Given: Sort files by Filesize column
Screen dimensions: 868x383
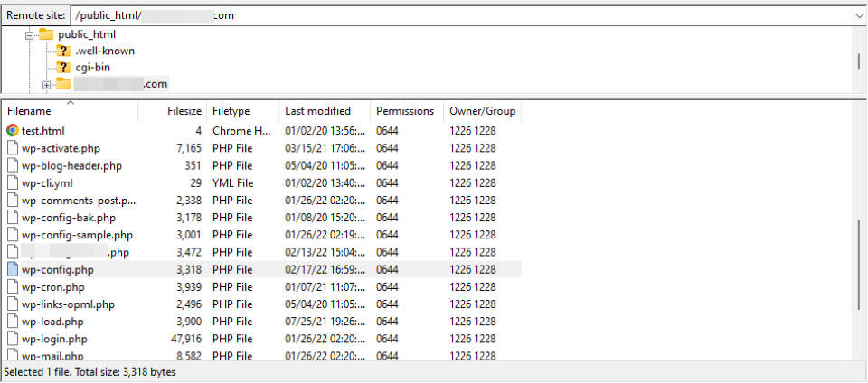Looking at the screenshot, I should click(x=172, y=111).
